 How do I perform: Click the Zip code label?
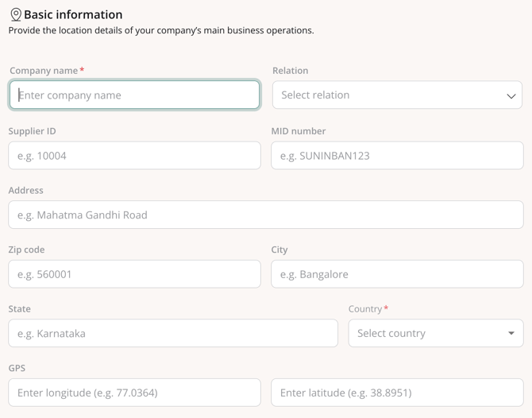click(27, 250)
